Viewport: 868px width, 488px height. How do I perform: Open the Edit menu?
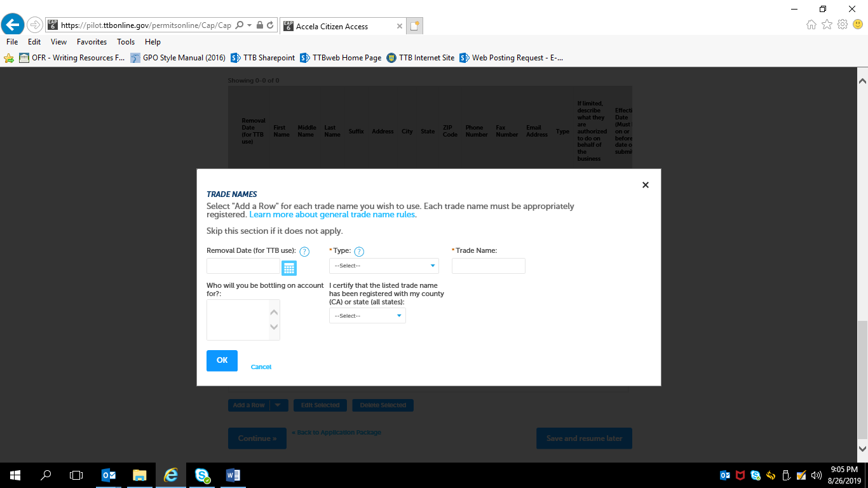(x=34, y=42)
